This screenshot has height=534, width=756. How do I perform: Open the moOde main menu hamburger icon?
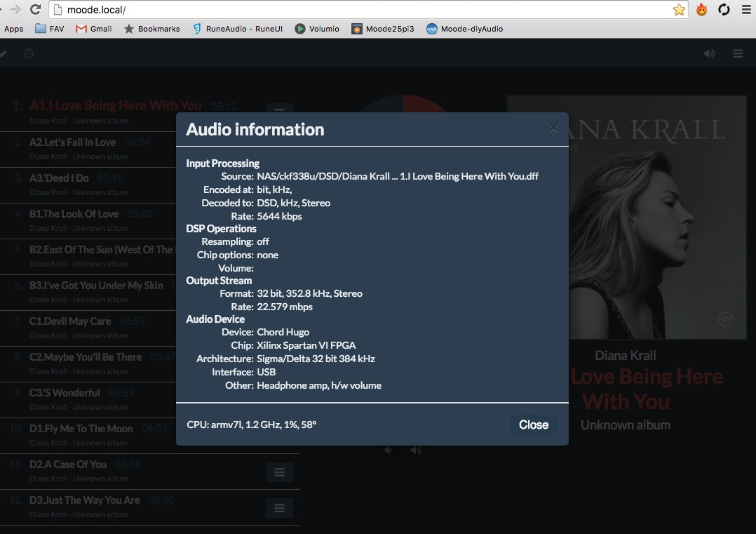coord(738,53)
